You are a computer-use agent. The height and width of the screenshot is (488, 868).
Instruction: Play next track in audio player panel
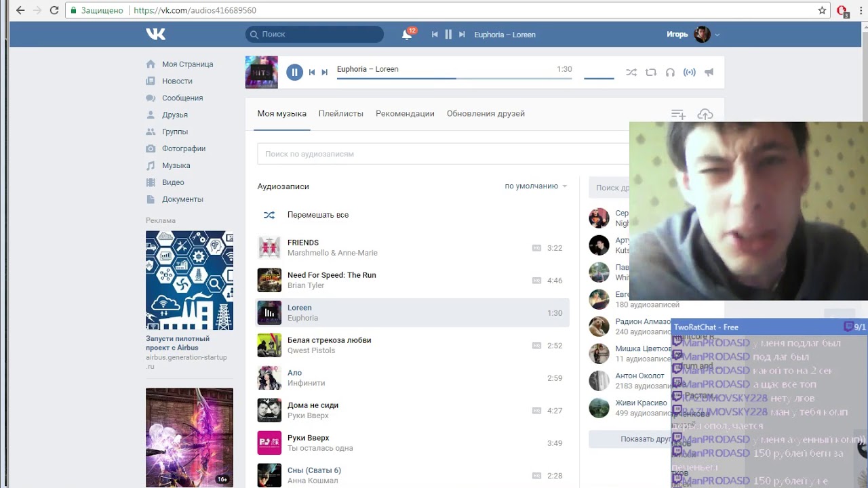click(324, 73)
